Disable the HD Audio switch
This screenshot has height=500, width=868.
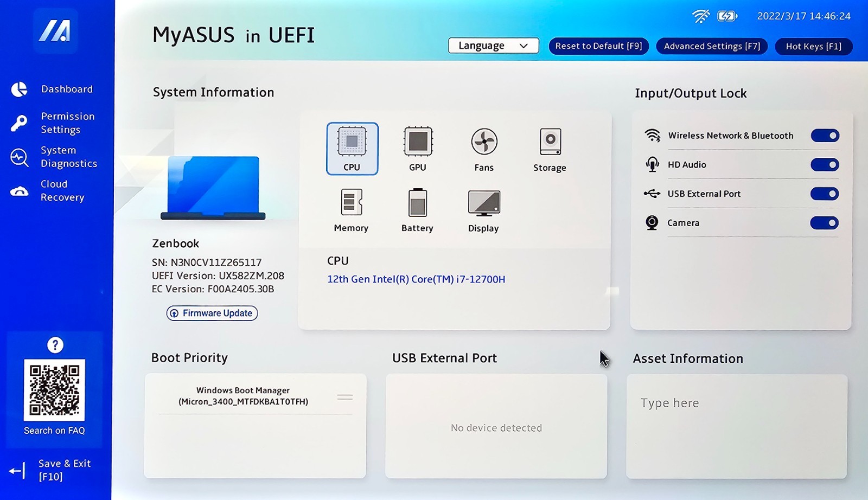click(825, 164)
